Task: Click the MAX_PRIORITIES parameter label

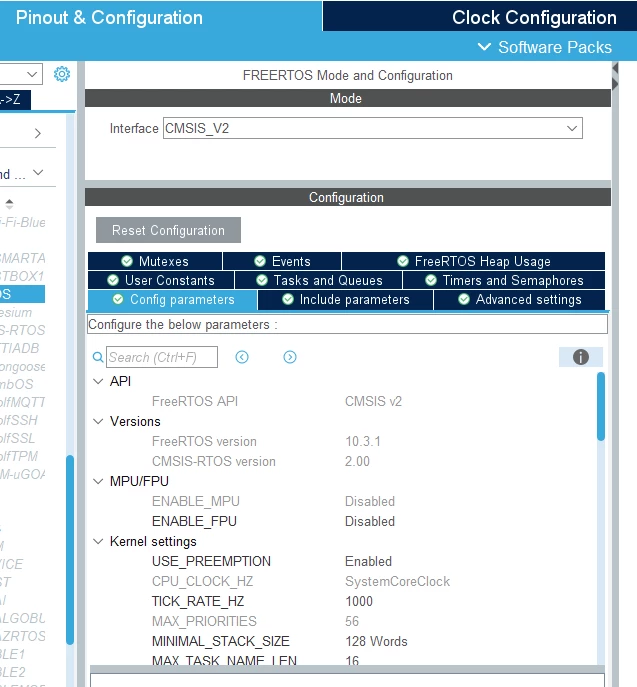Action: [204, 621]
